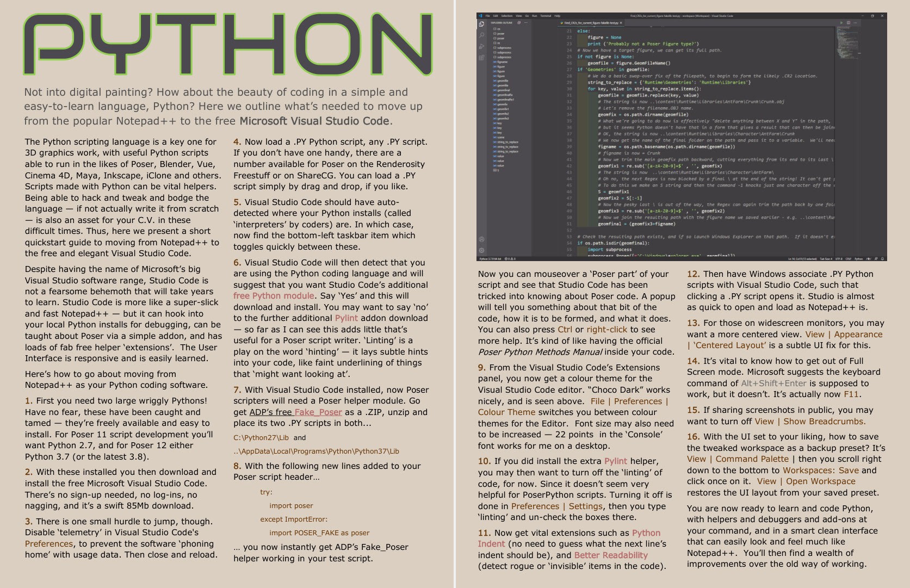Click the 'import POSER_FAKE as poser' snippet line
Image resolution: width=910 pixels, height=588 pixels.
click(319, 533)
